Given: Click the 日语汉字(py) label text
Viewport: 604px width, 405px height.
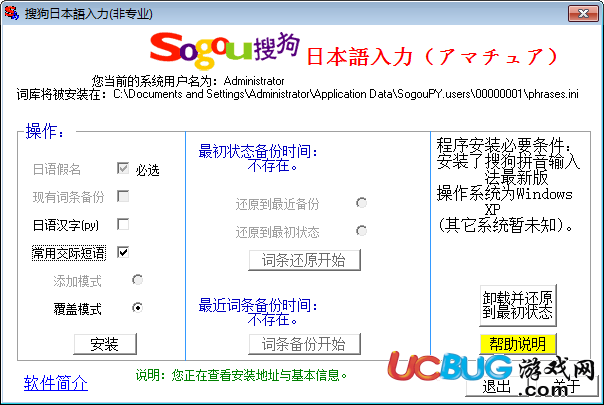Looking at the screenshot, I should click(x=65, y=225).
